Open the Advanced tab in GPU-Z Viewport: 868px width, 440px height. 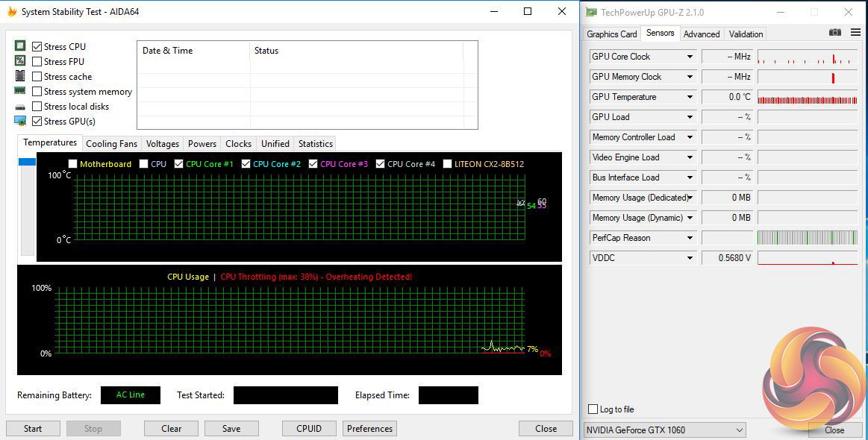pyautogui.click(x=702, y=34)
